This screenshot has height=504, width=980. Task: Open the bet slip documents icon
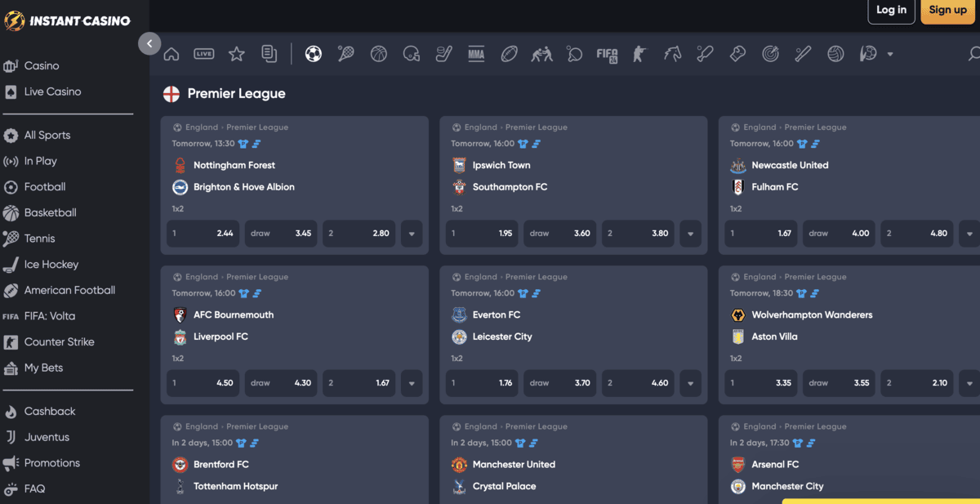coord(269,54)
